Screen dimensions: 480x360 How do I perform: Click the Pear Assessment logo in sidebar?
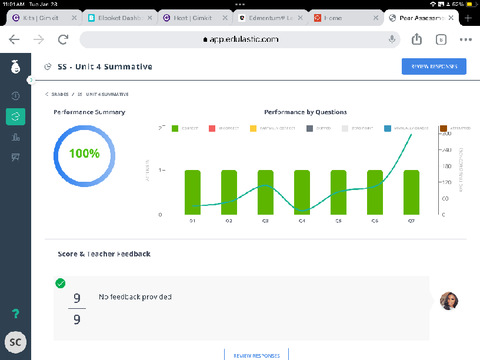(15, 67)
